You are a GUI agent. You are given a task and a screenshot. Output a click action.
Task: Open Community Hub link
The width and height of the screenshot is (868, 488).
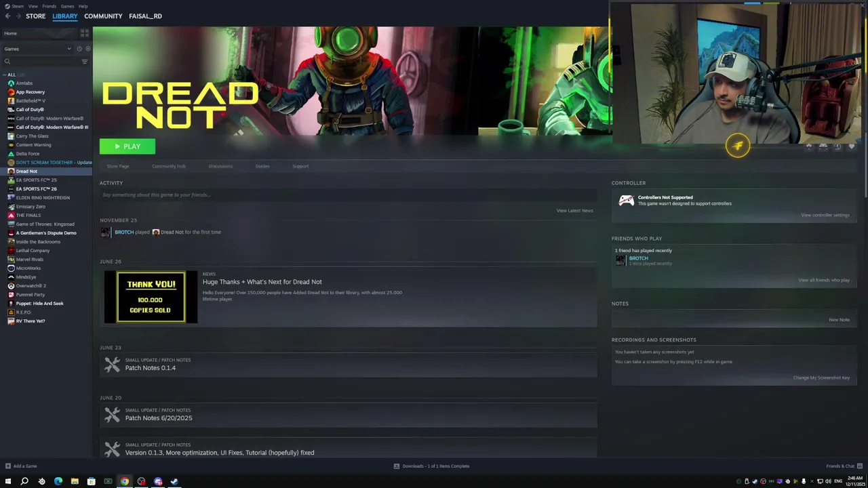click(x=169, y=166)
